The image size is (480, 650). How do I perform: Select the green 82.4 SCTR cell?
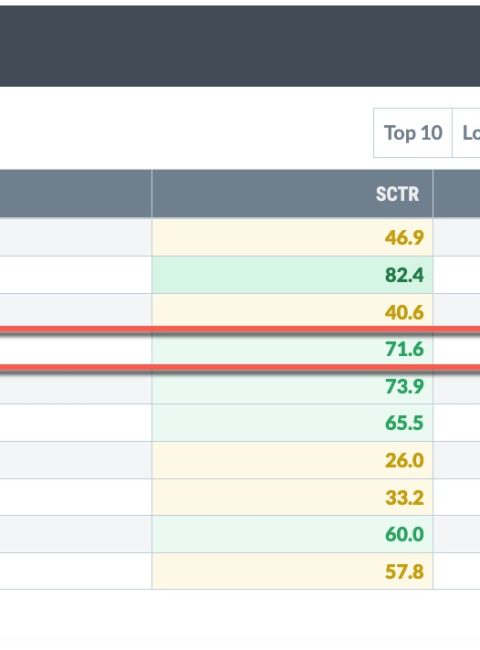[292, 275]
